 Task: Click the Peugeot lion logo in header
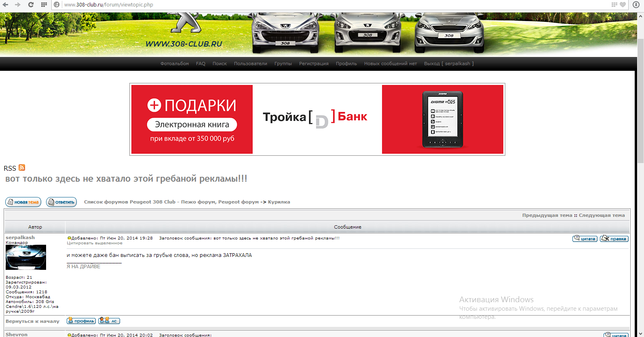(186, 23)
